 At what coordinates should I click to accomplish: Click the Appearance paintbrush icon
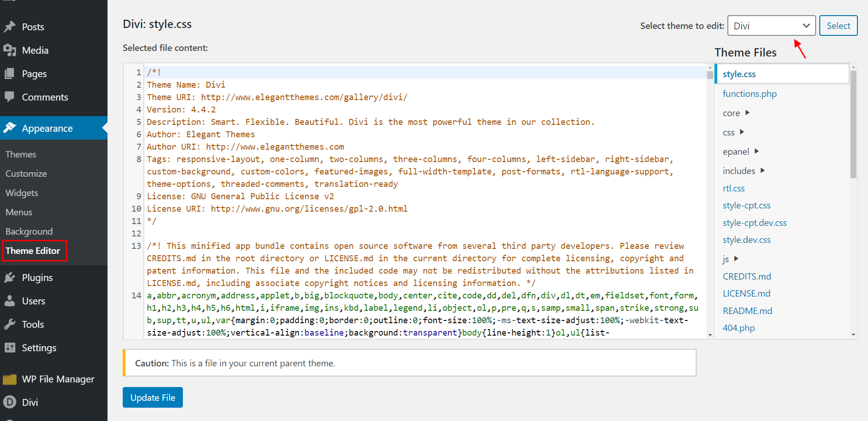[10, 128]
